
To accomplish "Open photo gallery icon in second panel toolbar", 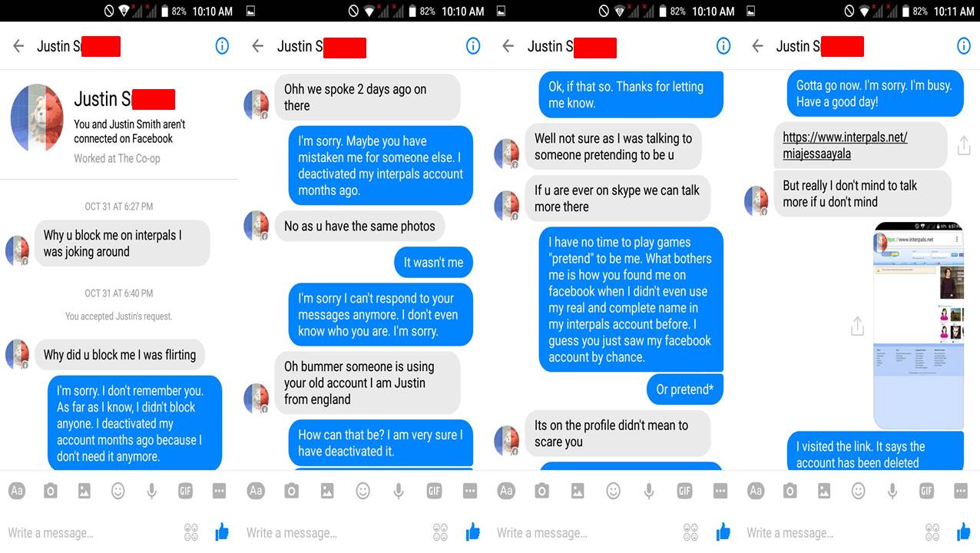I will [327, 491].
